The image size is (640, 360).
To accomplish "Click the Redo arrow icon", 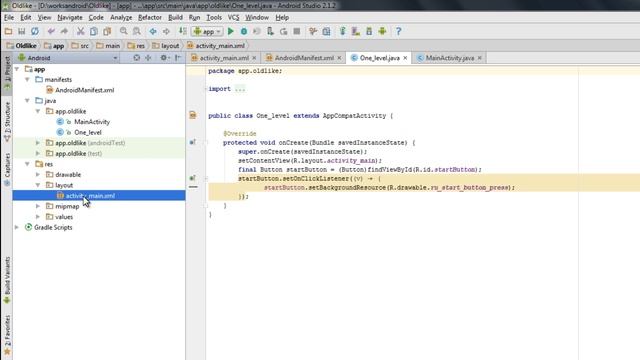I will point(64,31).
